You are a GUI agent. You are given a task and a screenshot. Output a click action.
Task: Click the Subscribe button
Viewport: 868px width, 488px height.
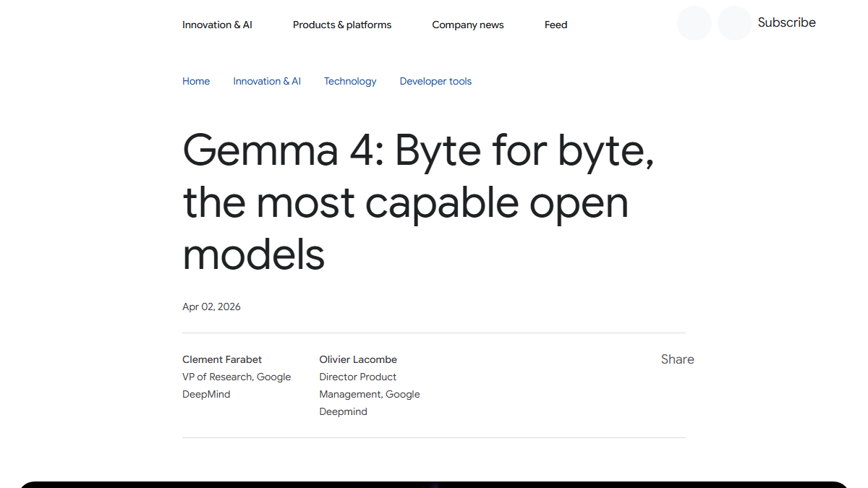(786, 22)
